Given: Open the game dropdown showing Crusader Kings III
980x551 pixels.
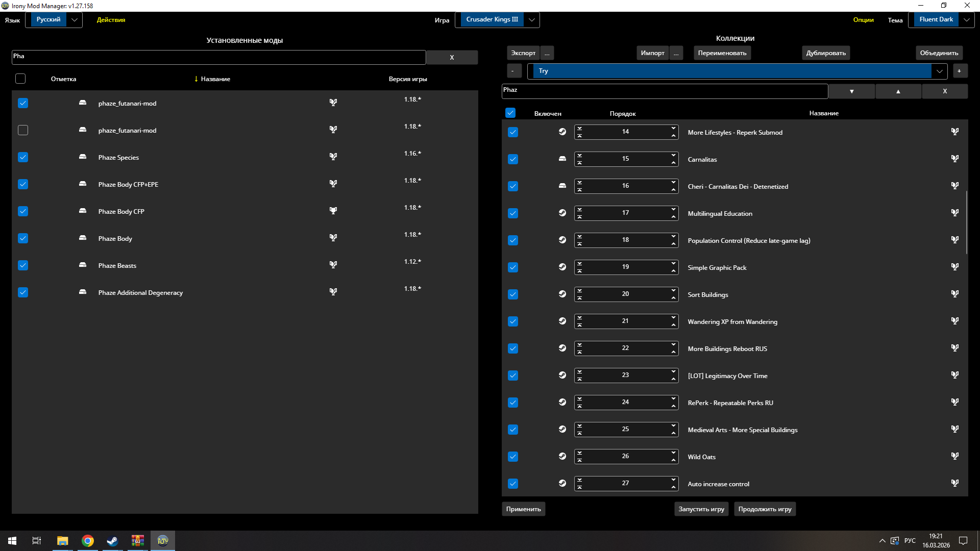Looking at the screenshot, I should click(x=497, y=20).
